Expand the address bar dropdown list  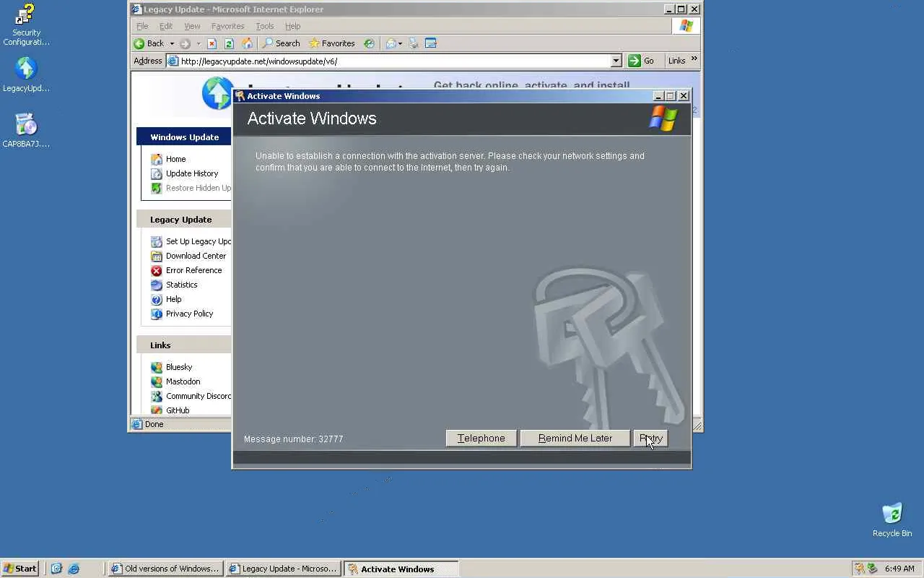point(616,61)
